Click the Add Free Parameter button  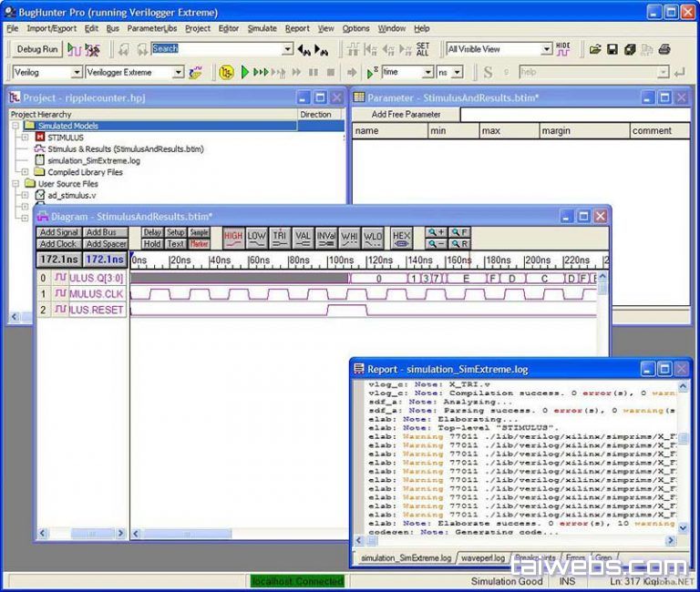click(406, 115)
